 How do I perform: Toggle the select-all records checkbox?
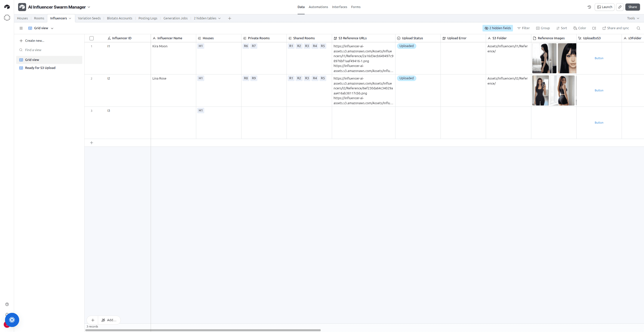(92, 38)
